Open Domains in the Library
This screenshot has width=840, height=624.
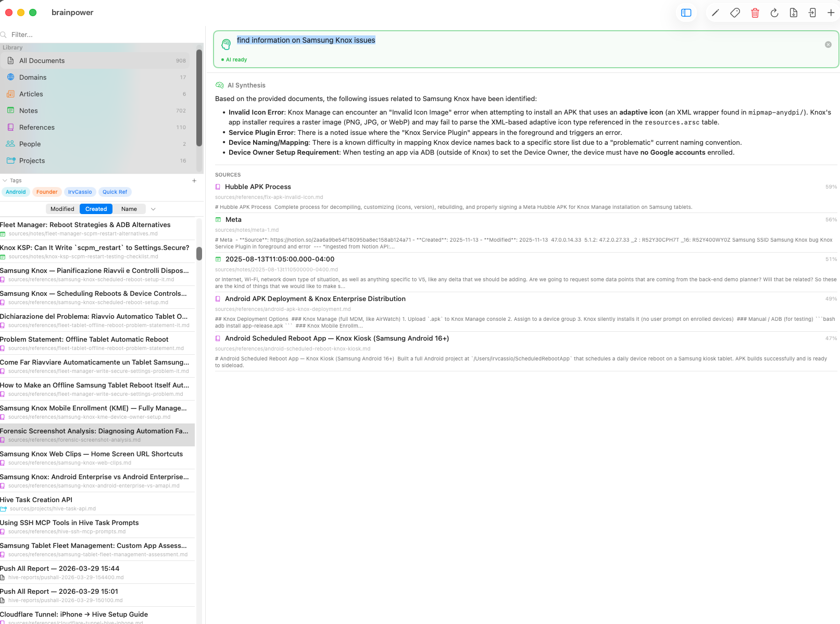pos(95,78)
